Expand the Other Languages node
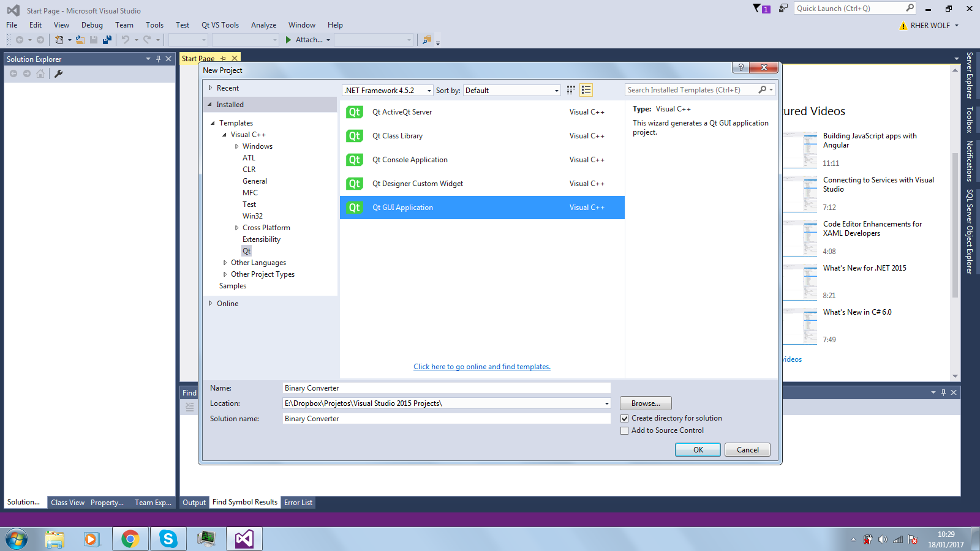Viewport: 980px width, 551px height. coord(225,263)
